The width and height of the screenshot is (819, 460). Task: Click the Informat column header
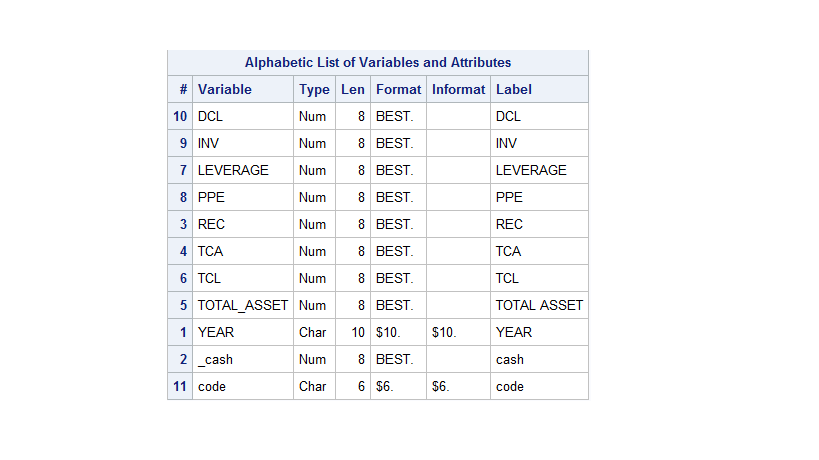(458, 89)
